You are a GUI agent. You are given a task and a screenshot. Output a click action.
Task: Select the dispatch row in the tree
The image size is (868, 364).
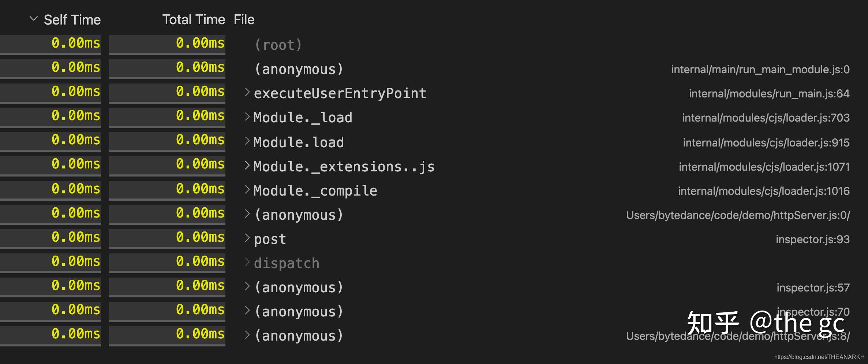[287, 263]
